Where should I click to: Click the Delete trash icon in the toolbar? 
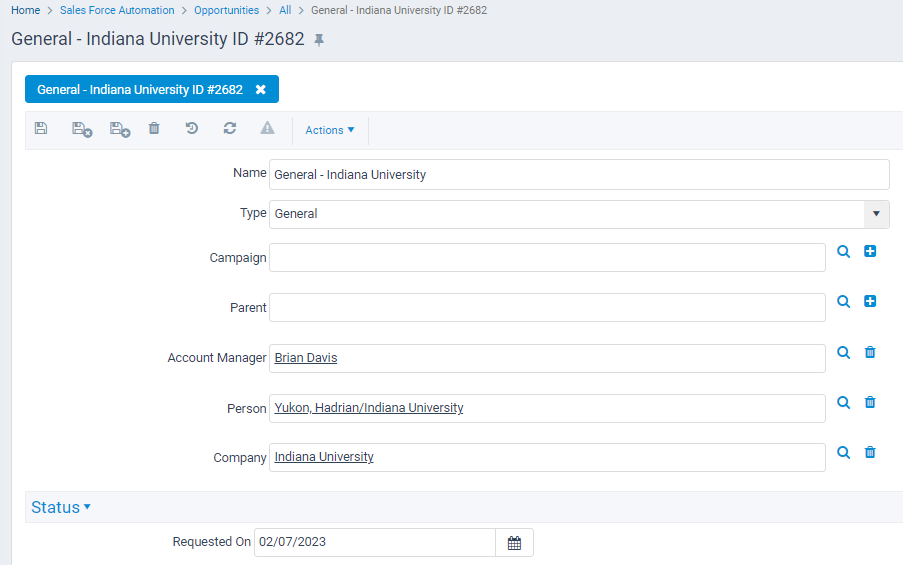154,128
